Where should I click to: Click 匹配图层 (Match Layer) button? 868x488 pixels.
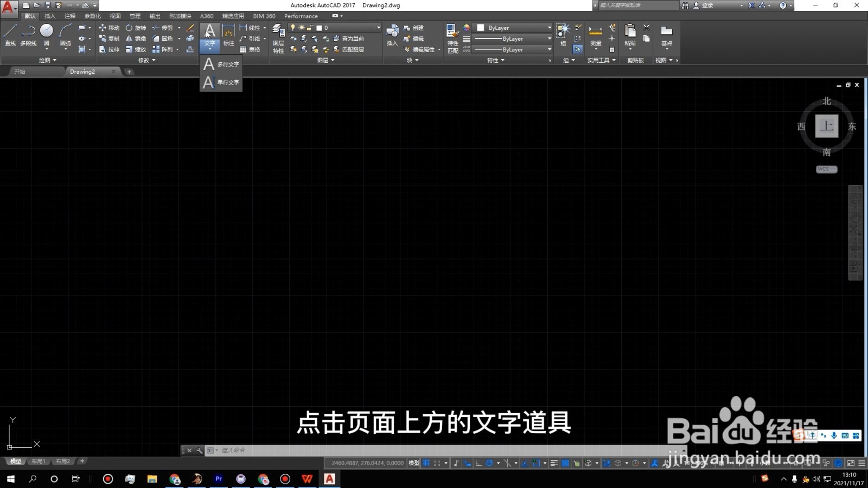[x=349, y=49]
